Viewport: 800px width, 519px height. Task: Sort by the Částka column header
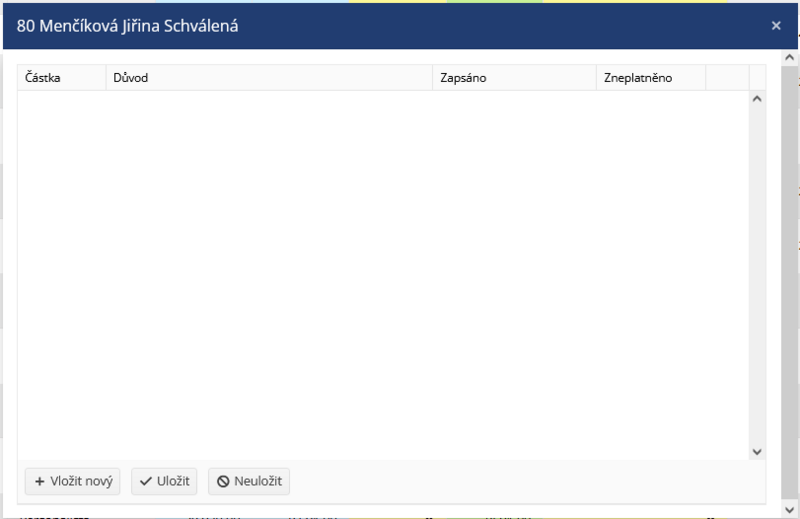(62, 78)
